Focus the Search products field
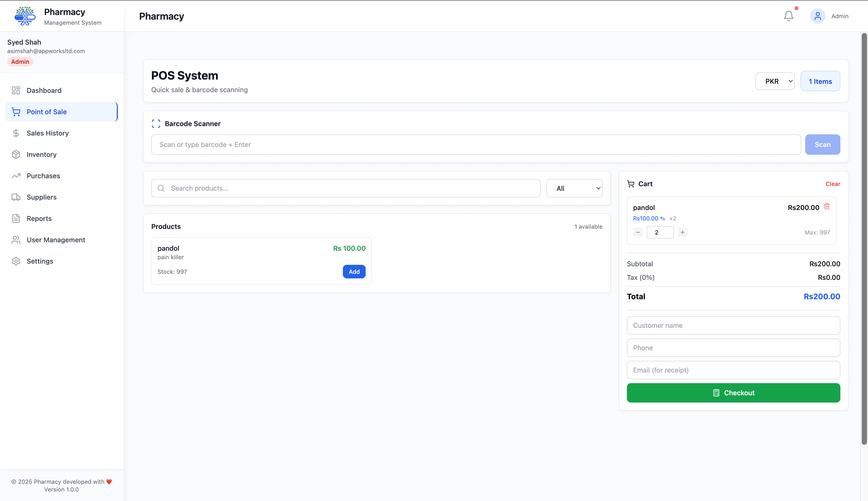The height and width of the screenshot is (501, 868). (x=346, y=188)
